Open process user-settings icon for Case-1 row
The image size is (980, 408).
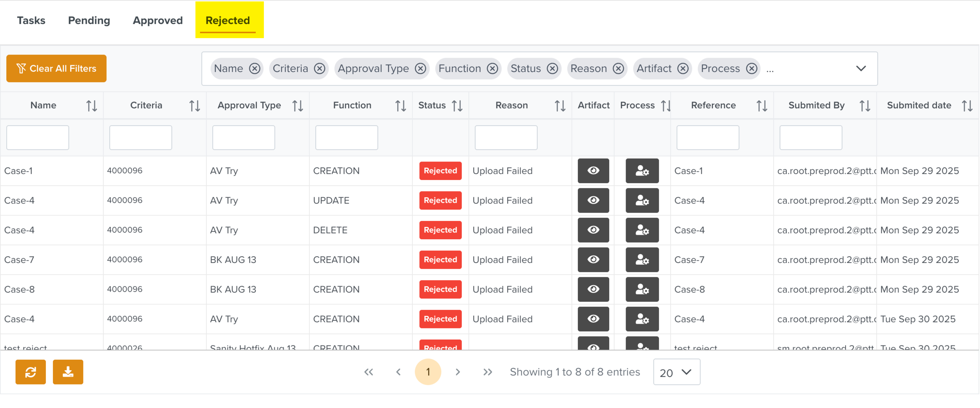coord(642,171)
